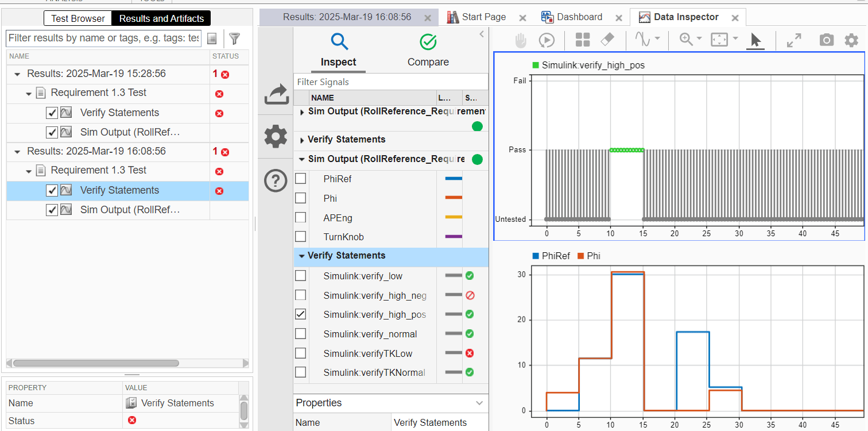The height and width of the screenshot is (431, 868).
Task: Click the share export arrow icon
Action: [276, 95]
